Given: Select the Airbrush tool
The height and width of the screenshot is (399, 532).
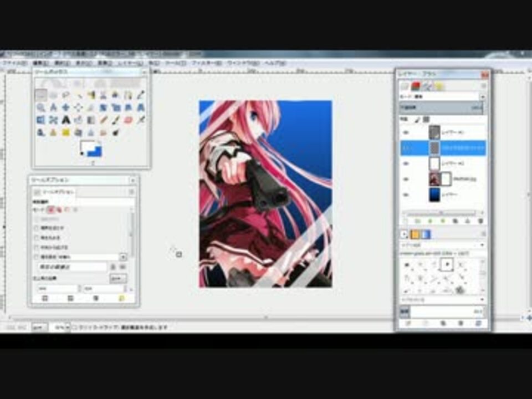Looking at the screenshot, I should coord(141,120).
